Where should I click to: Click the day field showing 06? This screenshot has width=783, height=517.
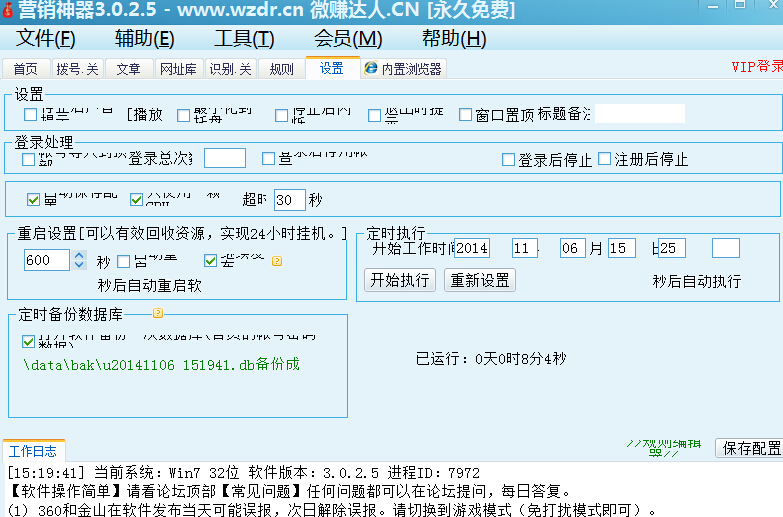572,248
